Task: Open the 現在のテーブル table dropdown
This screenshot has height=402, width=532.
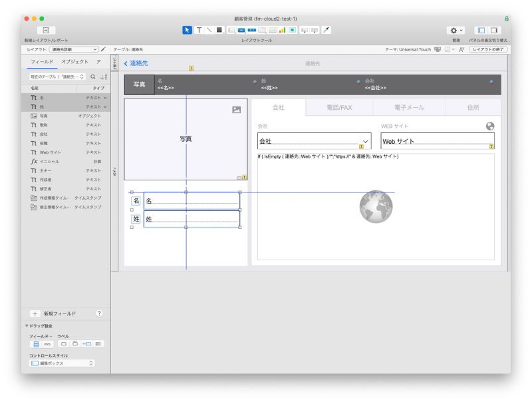Action: click(x=57, y=77)
